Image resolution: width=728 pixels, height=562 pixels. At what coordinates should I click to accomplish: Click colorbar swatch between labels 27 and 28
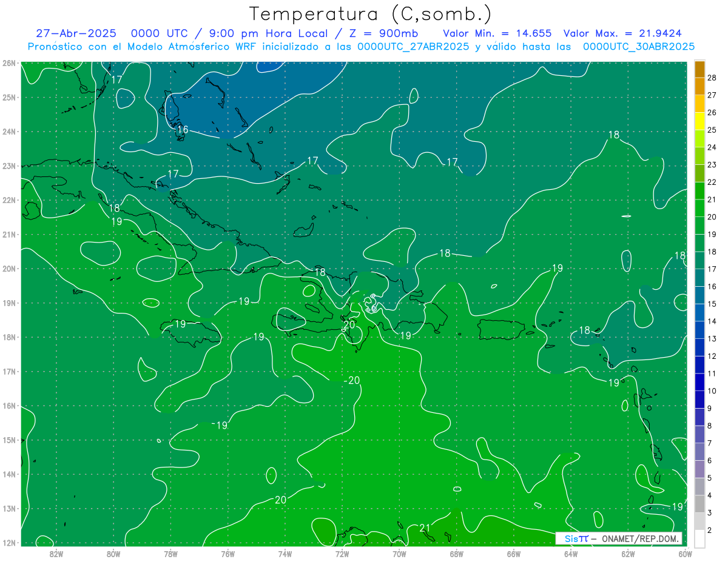tap(699, 86)
